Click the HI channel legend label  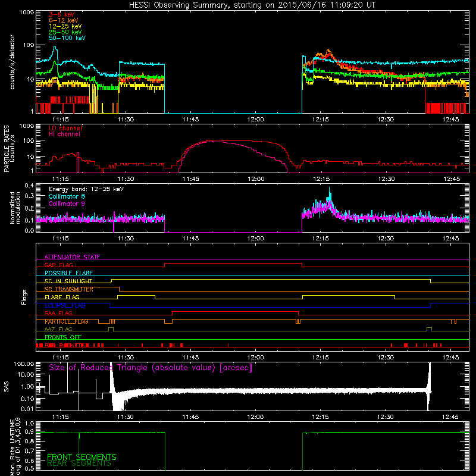coord(64,134)
